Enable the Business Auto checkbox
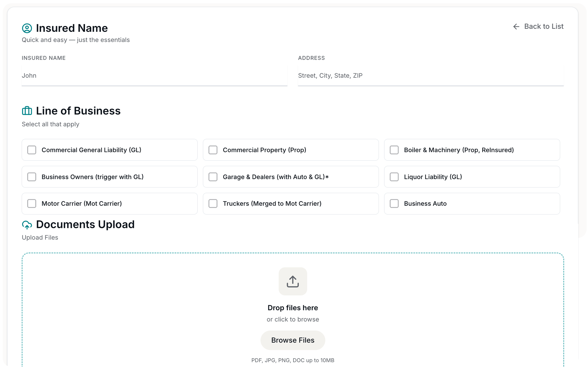 [394, 203]
